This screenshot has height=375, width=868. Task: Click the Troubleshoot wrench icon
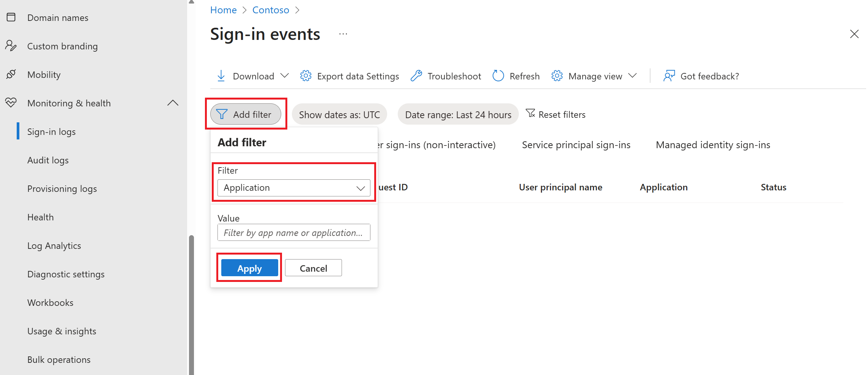click(416, 76)
